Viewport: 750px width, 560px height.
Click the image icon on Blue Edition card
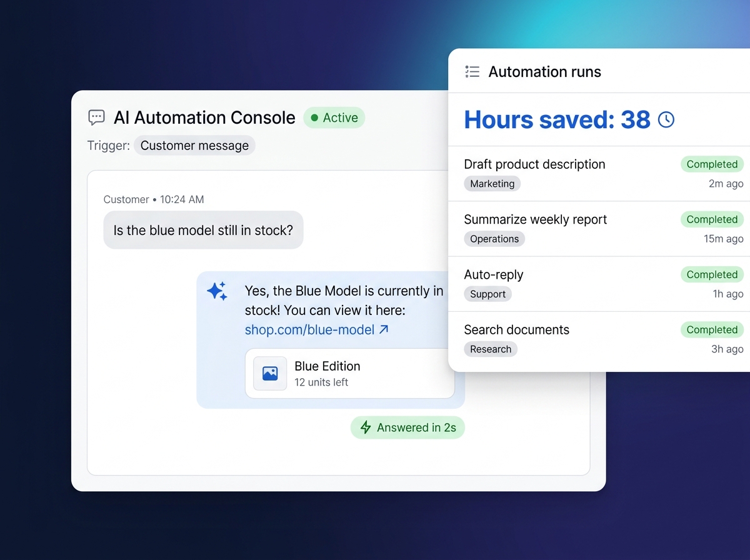coord(270,374)
